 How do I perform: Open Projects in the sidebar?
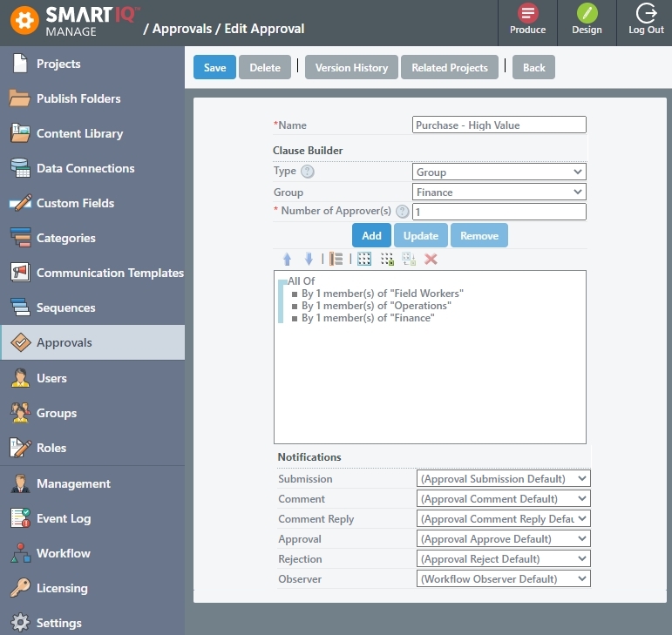[x=92, y=64]
